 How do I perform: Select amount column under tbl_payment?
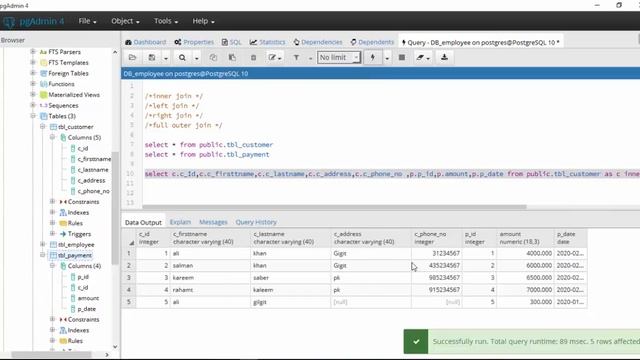click(88, 298)
